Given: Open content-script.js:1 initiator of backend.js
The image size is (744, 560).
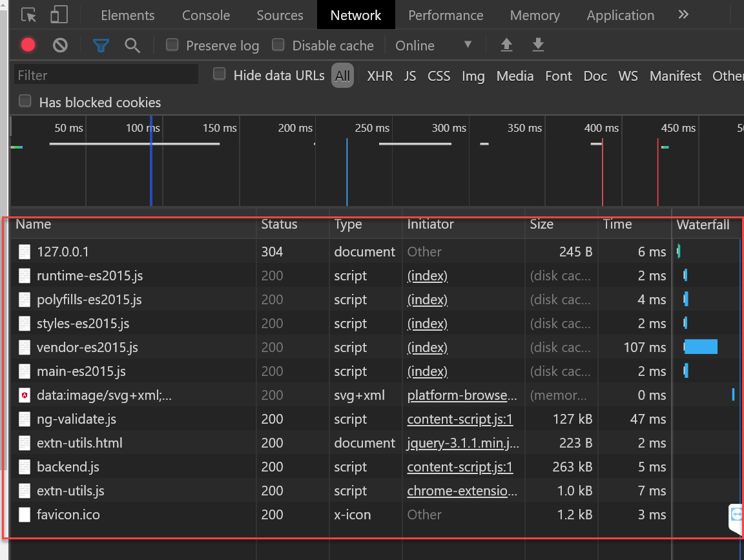Looking at the screenshot, I should [460, 466].
